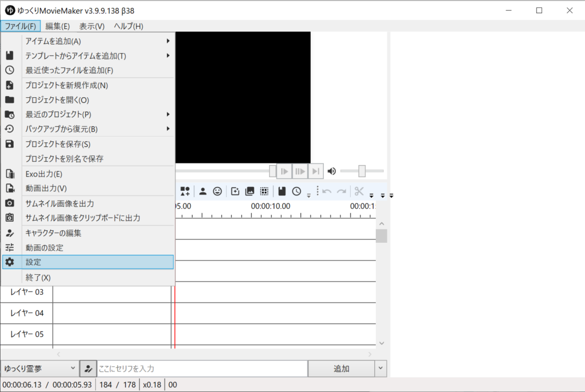Click the redo arrow in timeline toolbar

pos(342,191)
